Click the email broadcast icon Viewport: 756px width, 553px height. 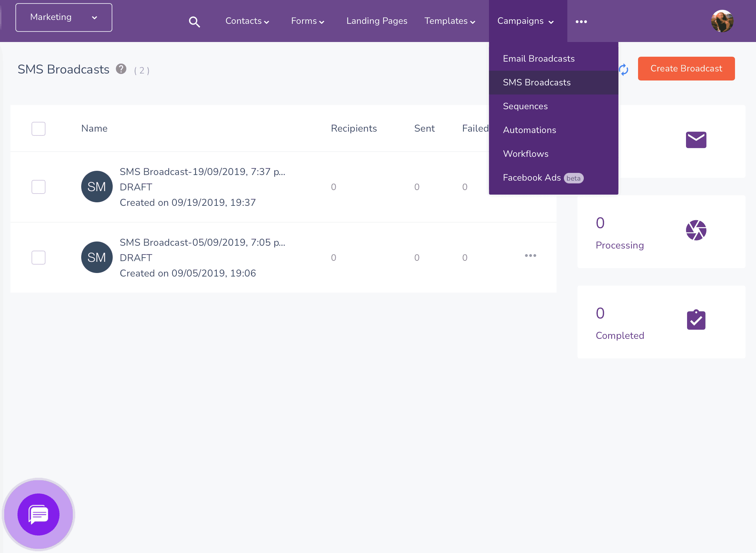click(x=696, y=140)
